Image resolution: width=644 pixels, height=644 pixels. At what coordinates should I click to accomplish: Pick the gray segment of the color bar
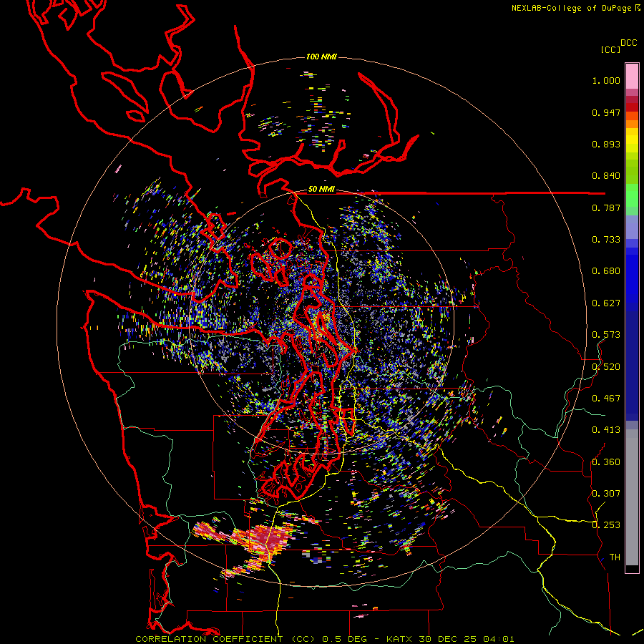(632, 497)
